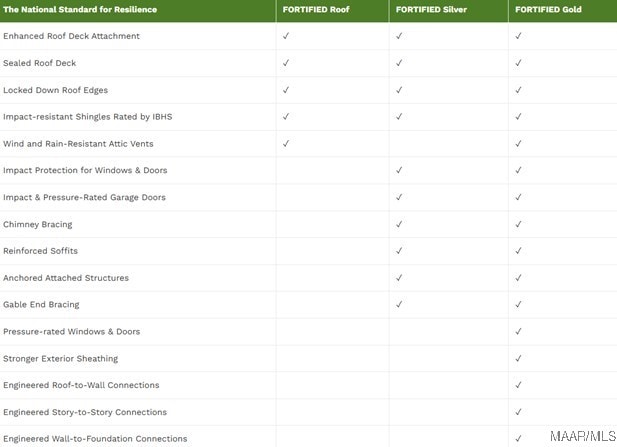Click Silver checkmark for Gable End Bracing
The height and width of the screenshot is (447, 617).
[399, 305]
